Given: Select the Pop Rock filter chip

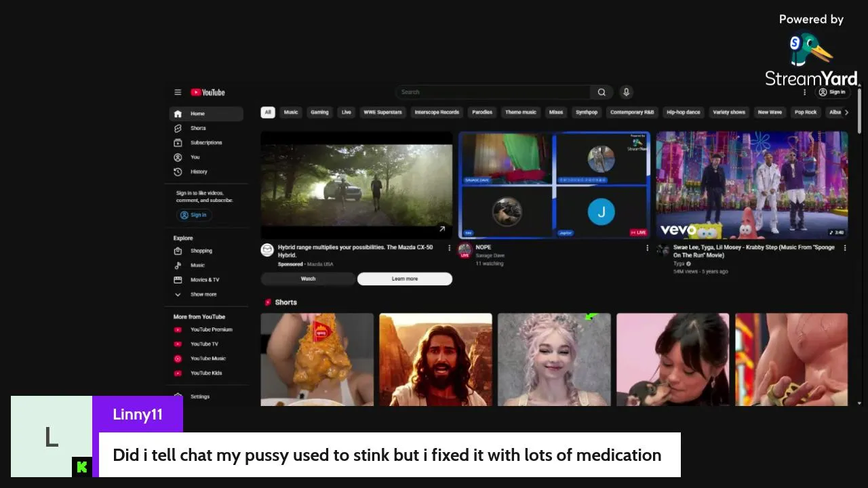Looking at the screenshot, I should point(806,113).
